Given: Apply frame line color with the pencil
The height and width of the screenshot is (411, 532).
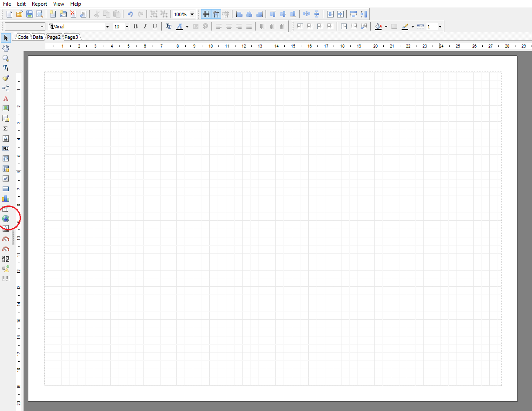Looking at the screenshot, I should click(405, 27).
